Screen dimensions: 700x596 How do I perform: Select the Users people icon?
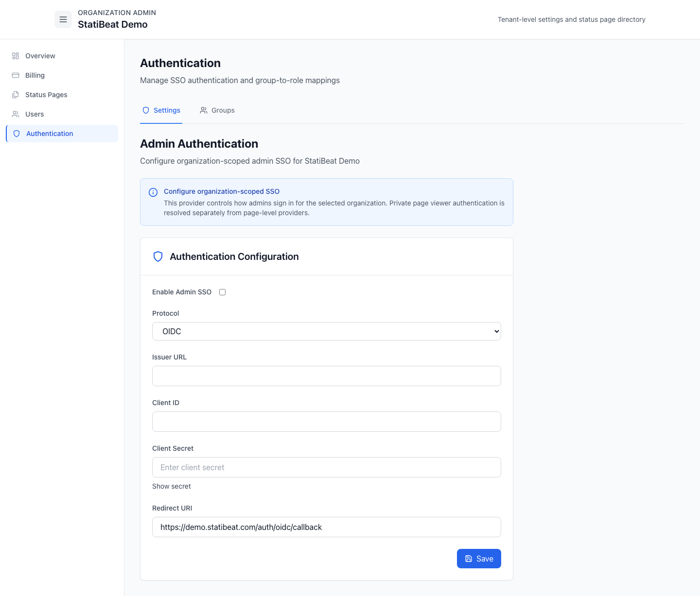[15, 114]
